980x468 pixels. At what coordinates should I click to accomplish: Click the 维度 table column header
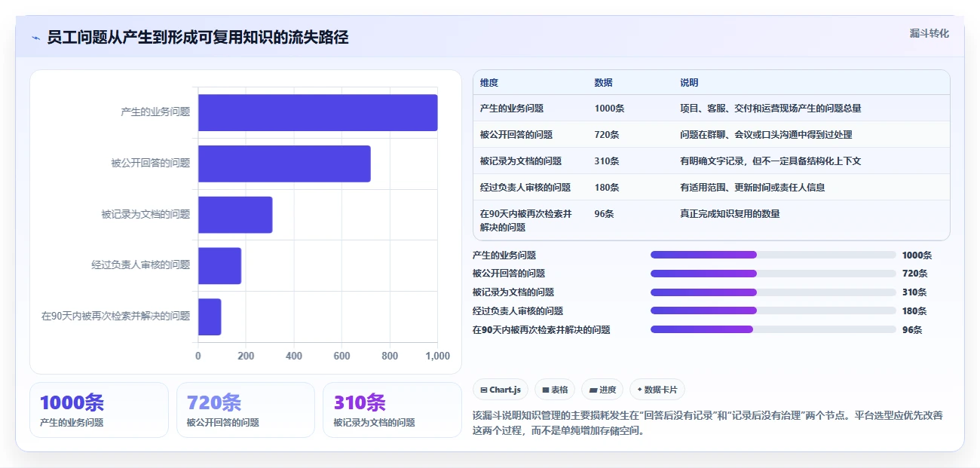[489, 83]
